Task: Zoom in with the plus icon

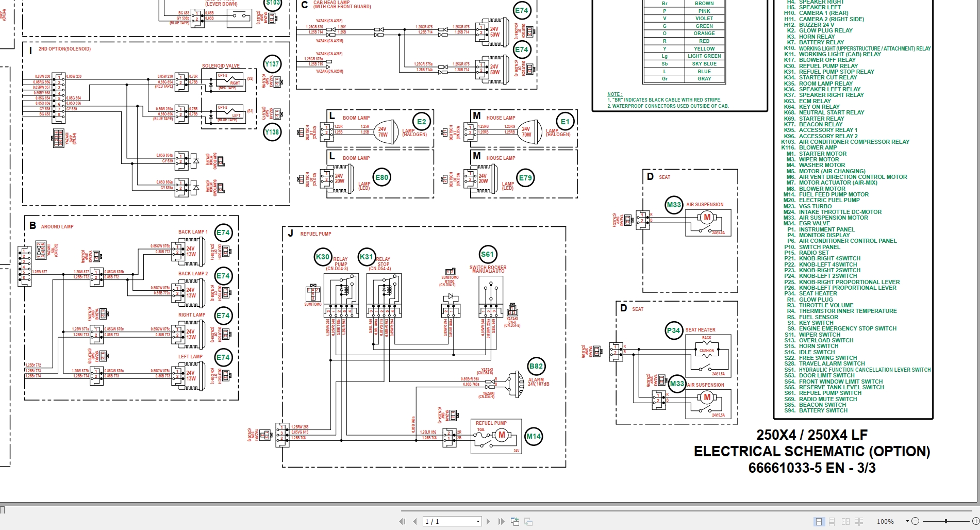Action: tap(976, 521)
